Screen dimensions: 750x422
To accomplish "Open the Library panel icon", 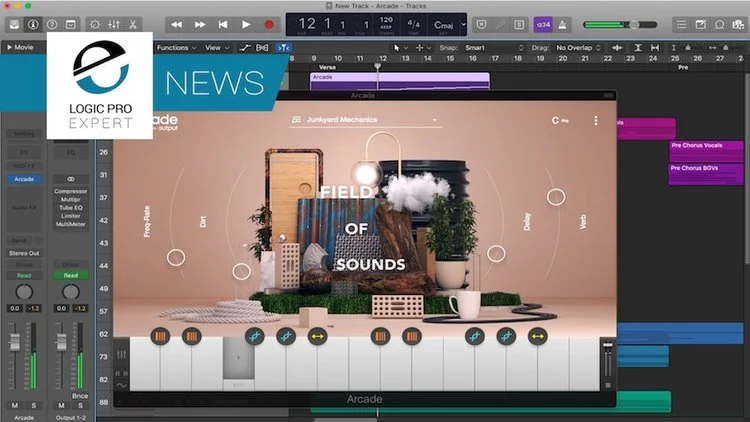I will click(14, 24).
